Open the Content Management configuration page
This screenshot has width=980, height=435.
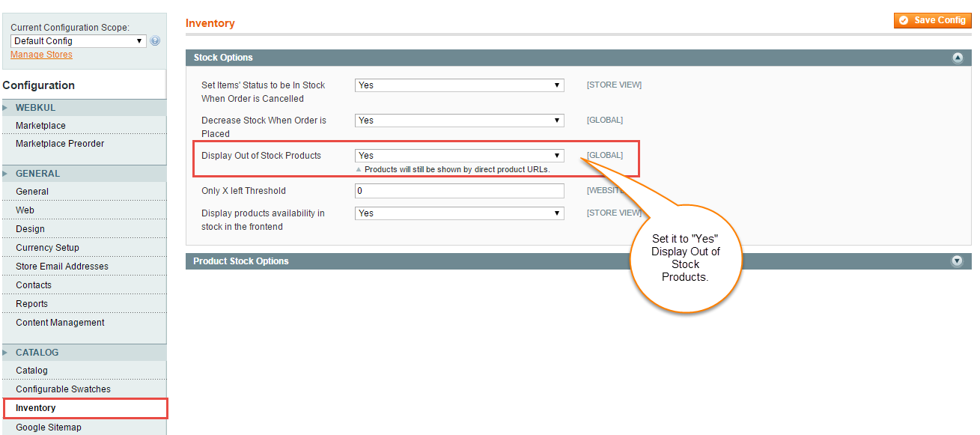pos(60,322)
